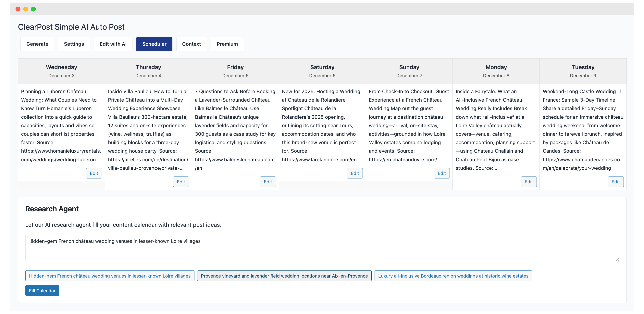
Task: Edit Thursday's Villa Baulieu post
Action: coord(181,182)
